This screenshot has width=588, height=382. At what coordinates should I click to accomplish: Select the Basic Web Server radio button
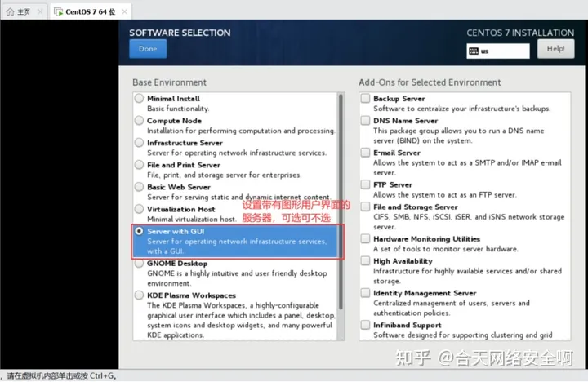[x=139, y=187]
